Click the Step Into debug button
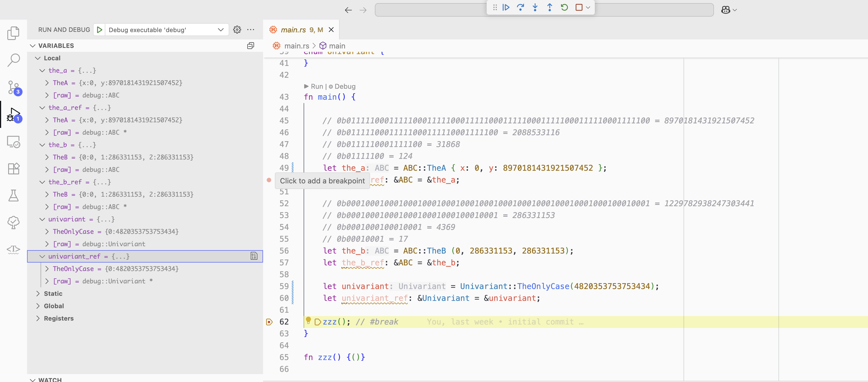Screen dimensions: 868x382 [535, 7]
